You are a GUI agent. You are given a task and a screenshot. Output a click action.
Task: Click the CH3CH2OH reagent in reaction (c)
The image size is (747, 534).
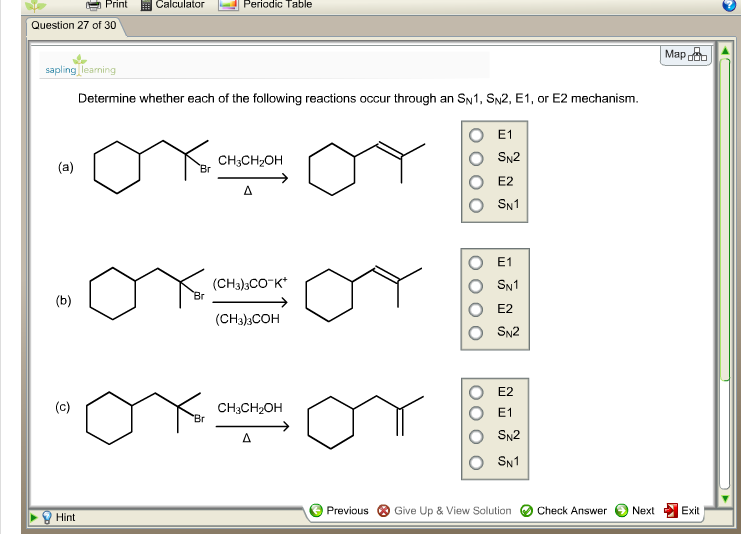click(250, 408)
